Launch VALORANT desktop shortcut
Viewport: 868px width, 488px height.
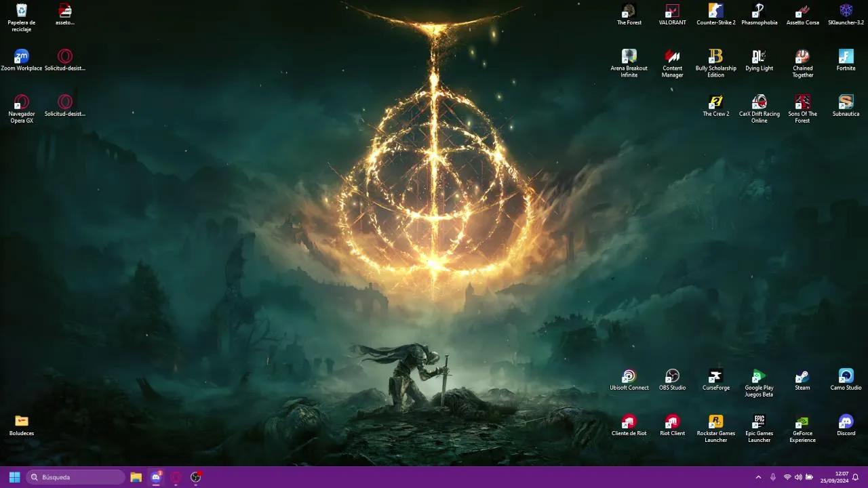click(672, 12)
